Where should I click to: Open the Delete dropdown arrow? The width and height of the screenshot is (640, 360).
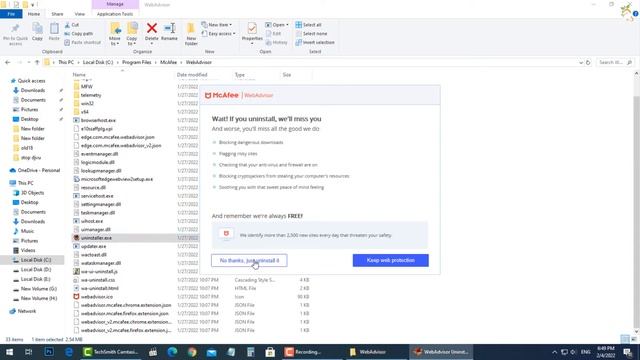click(151, 44)
